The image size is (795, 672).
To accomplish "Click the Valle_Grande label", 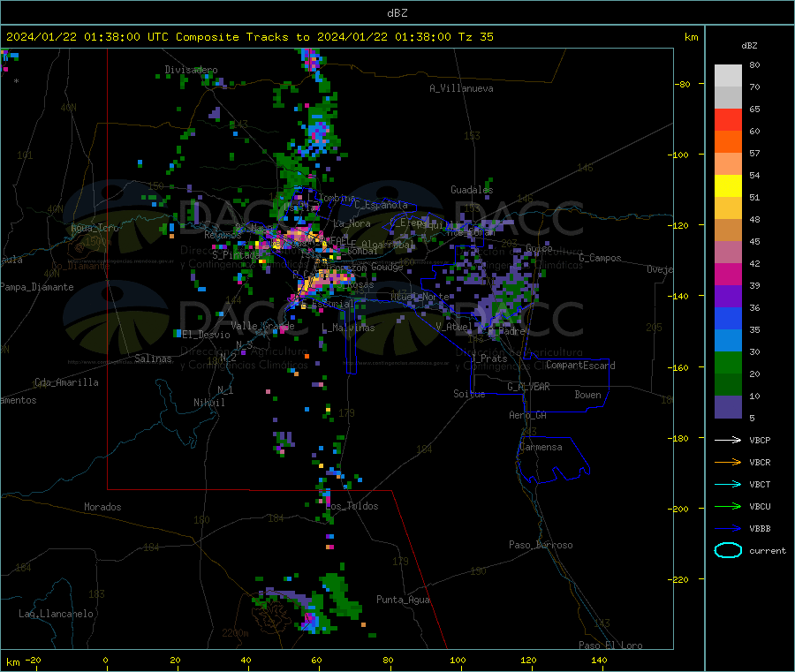I will pos(262,325).
